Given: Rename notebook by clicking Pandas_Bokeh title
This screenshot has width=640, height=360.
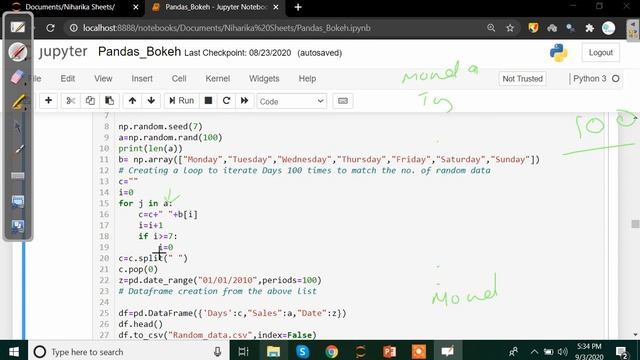Looking at the screenshot, I should coord(139,52).
